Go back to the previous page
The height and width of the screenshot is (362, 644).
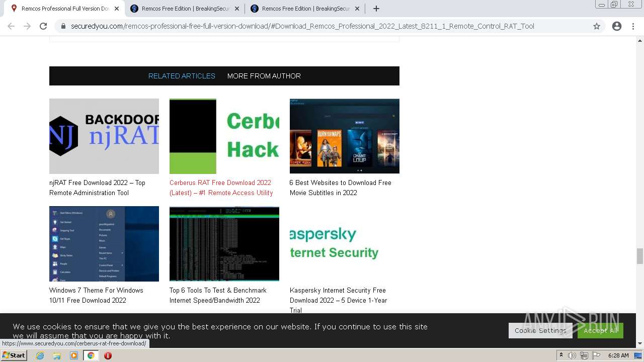point(11,26)
